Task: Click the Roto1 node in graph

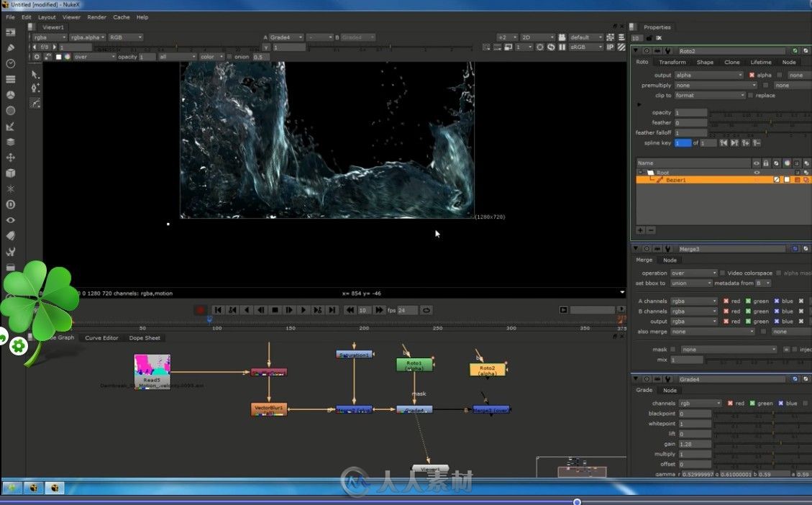Action: click(414, 365)
